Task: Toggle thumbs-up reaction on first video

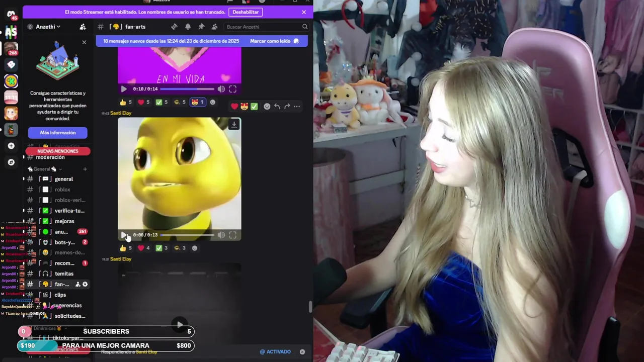Action: [x=125, y=102]
